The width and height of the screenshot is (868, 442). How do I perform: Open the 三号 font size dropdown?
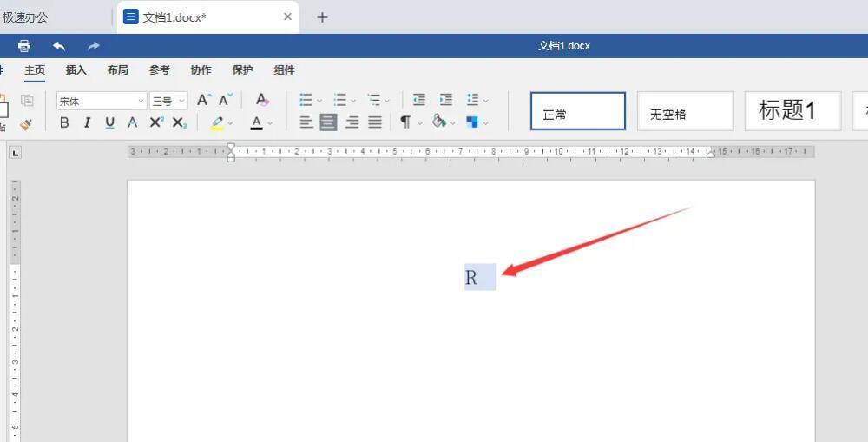click(x=168, y=101)
